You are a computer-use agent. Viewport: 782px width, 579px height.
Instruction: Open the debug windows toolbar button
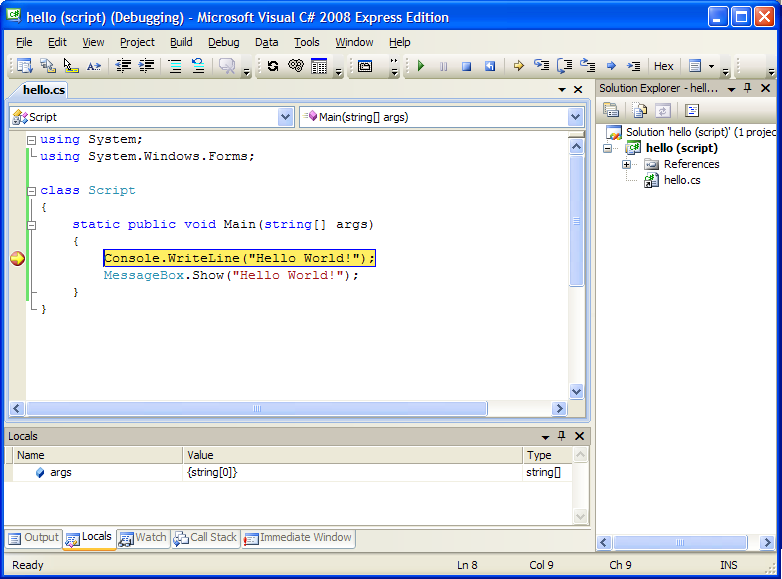click(x=695, y=66)
